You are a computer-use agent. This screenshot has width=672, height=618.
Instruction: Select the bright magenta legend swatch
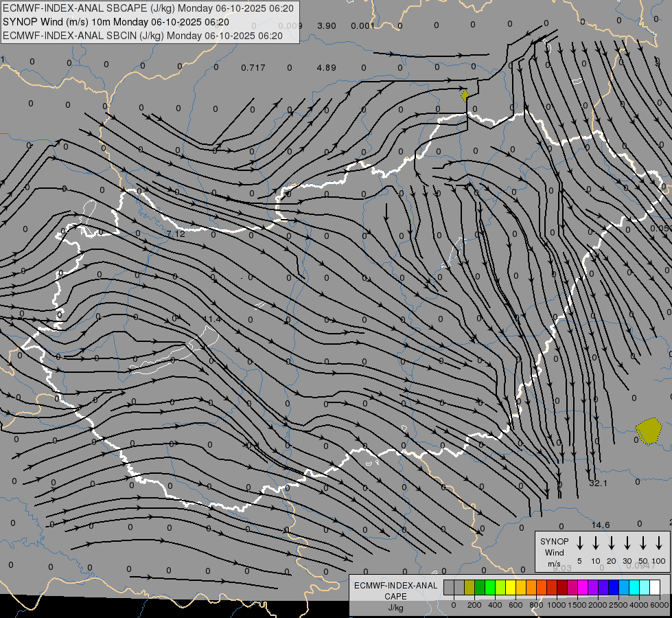pyautogui.click(x=583, y=588)
